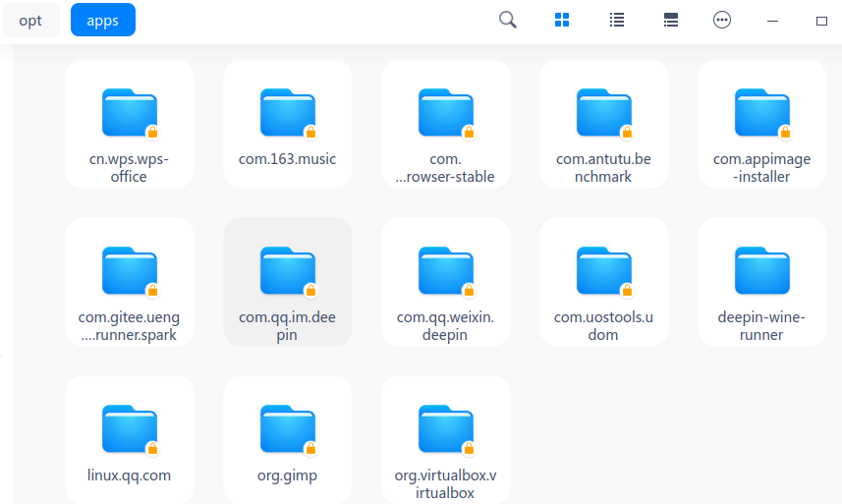Select the com.163.music folder icon

(288, 113)
